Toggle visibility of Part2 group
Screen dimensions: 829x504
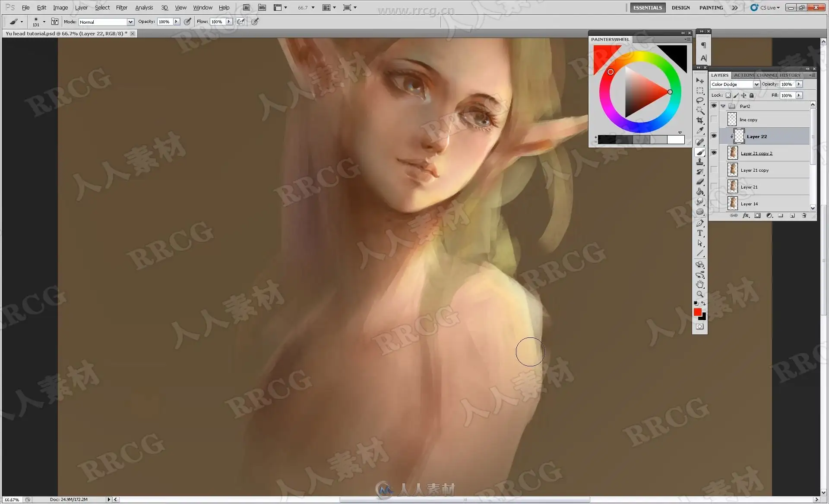[x=714, y=106]
